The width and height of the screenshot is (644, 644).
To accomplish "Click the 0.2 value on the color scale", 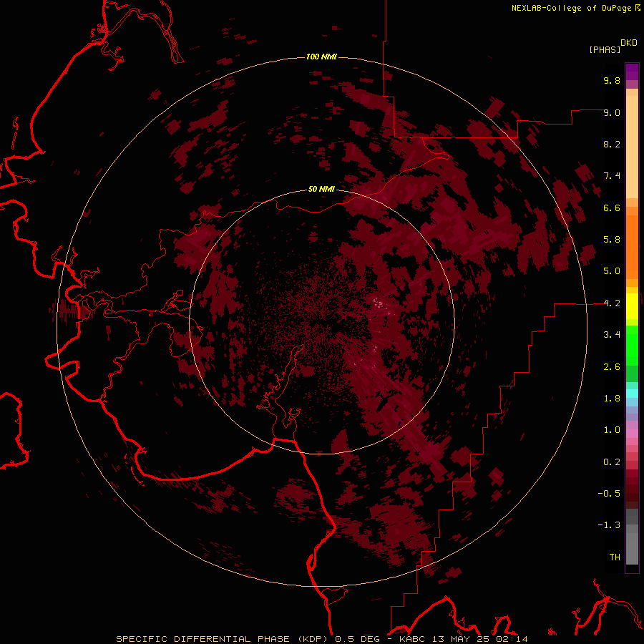I will 612,462.
